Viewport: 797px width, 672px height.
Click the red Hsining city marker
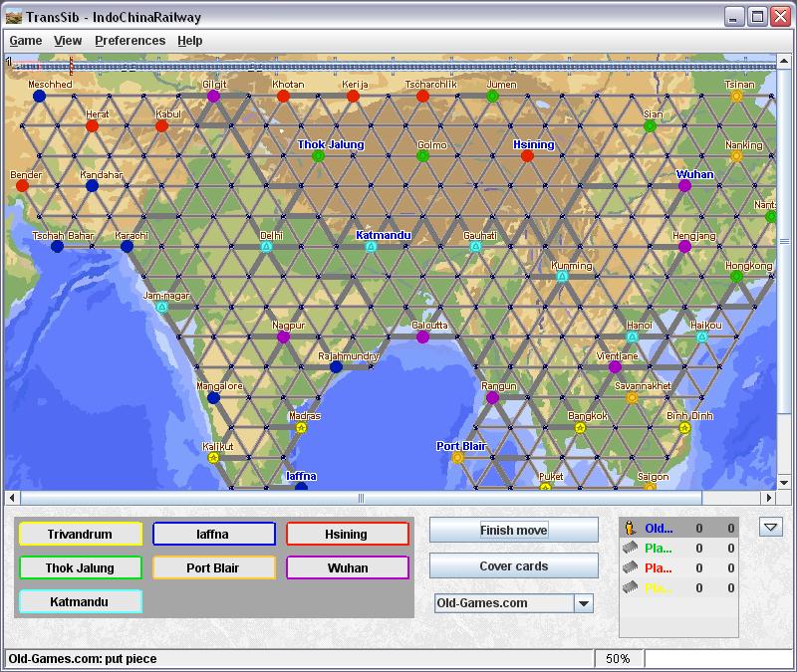click(527, 156)
